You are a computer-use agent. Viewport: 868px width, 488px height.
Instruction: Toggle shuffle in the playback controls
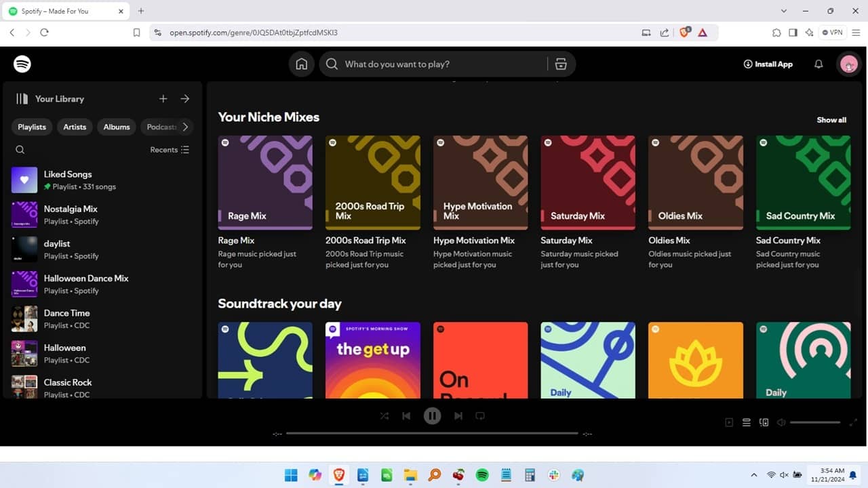pyautogui.click(x=384, y=415)
